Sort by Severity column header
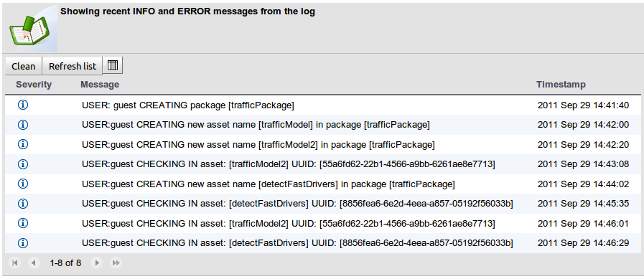Screen dimensions: 644x279 point(34,85)
